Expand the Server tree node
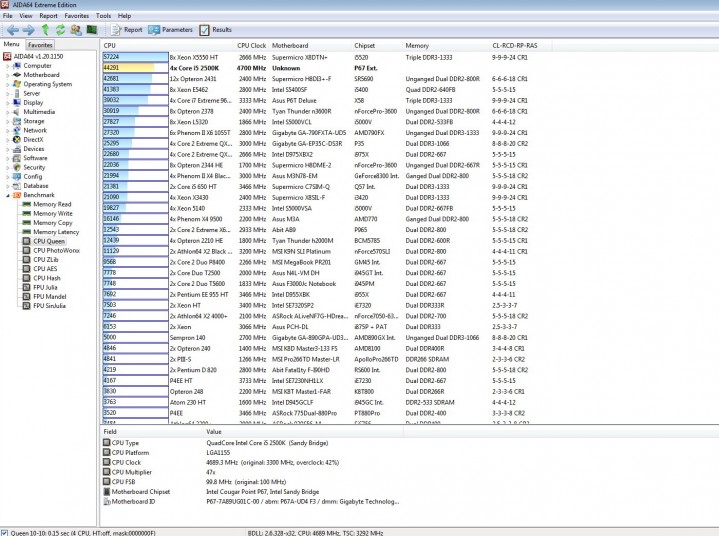Viewport: 719px width, 536px height. tap(7, 94)
